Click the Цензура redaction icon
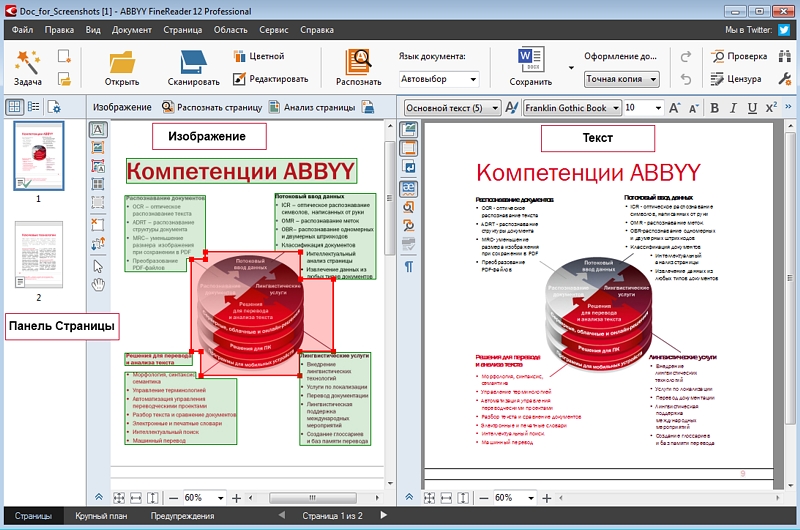Viewport: 800px width, 530px height. (717, 79)
